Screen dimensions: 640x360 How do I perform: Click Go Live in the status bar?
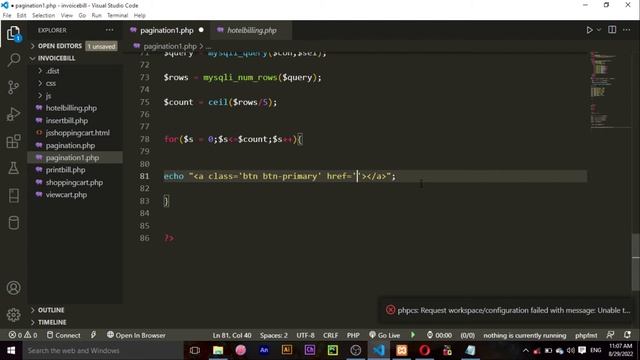(x=384, y=335)
